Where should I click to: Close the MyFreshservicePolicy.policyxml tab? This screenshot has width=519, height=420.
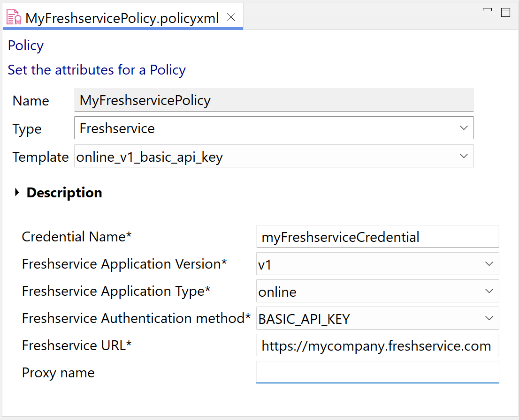[231, 17]
